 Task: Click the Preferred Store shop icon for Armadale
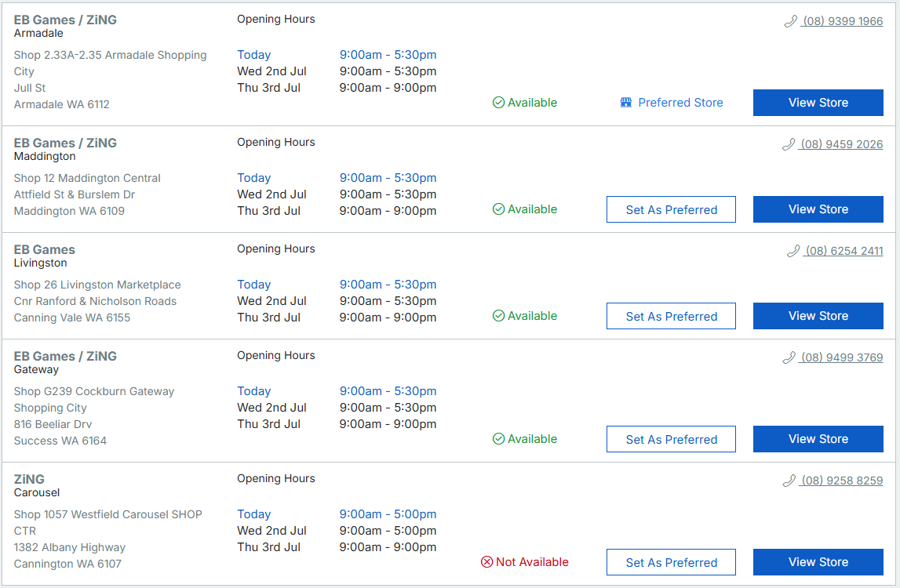point(626,103)
